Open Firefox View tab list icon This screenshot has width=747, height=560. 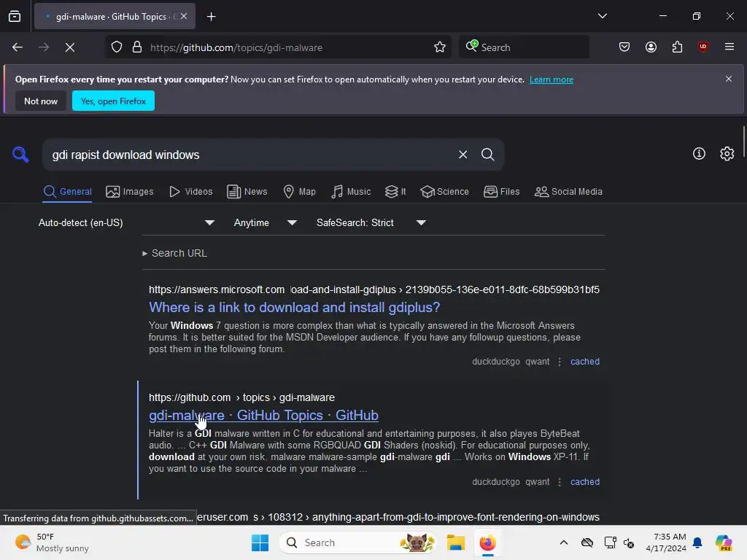15,16
